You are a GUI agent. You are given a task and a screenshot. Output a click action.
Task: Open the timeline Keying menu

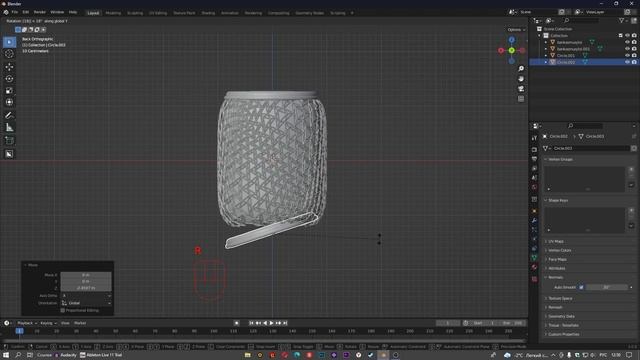(x=48, y=323)
